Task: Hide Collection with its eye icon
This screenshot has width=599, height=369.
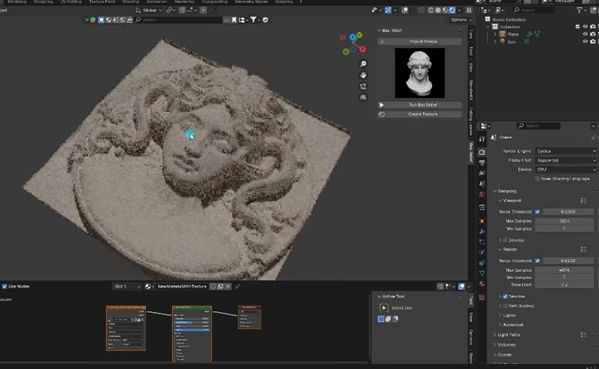Action: [x=585, y=27]
